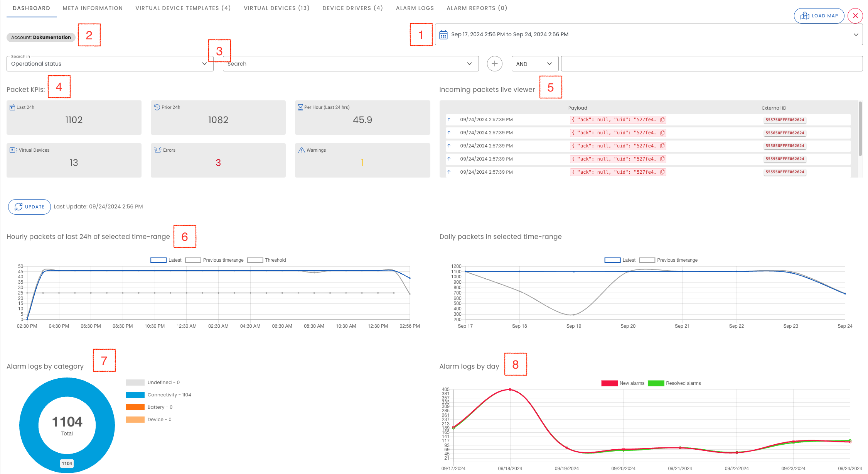Screen dimensions: 868x474
Task: Click the Virtual Devices KPI icon
Action: point(13,150)
